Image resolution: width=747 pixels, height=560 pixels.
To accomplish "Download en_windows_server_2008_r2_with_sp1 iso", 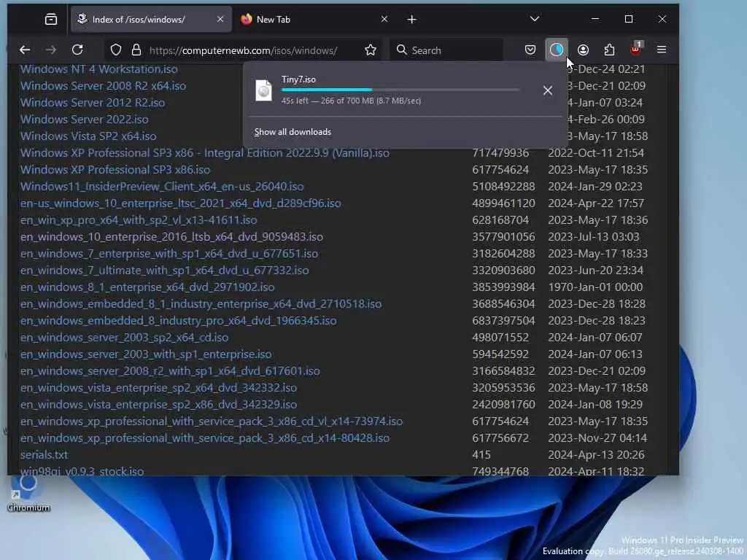I will pos(169,371).
